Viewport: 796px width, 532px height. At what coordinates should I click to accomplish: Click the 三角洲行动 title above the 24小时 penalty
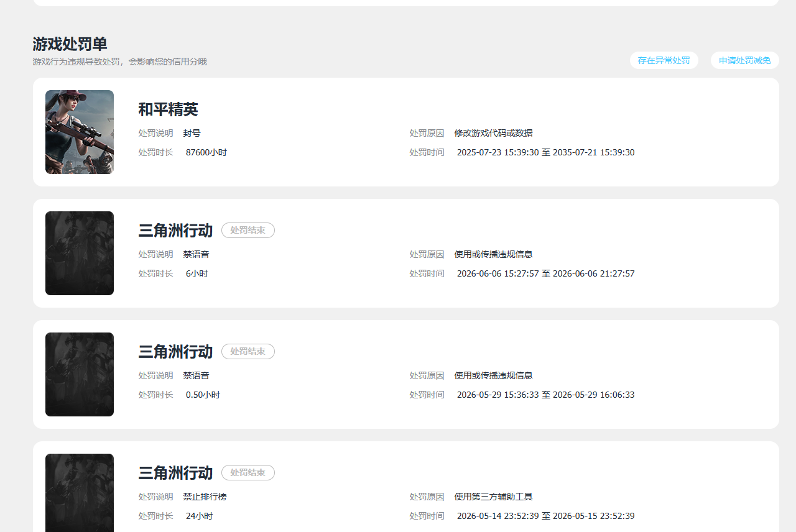pyautogui.click(x=175, y=473)
